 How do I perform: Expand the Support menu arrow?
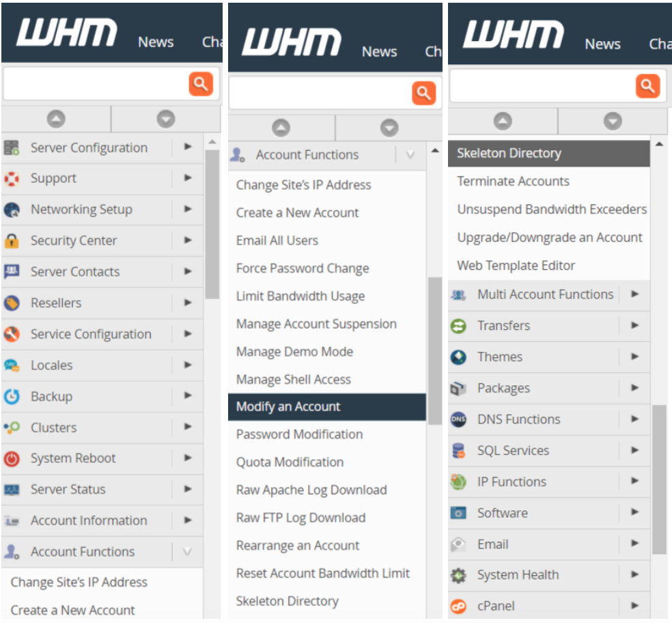point(188,178)
